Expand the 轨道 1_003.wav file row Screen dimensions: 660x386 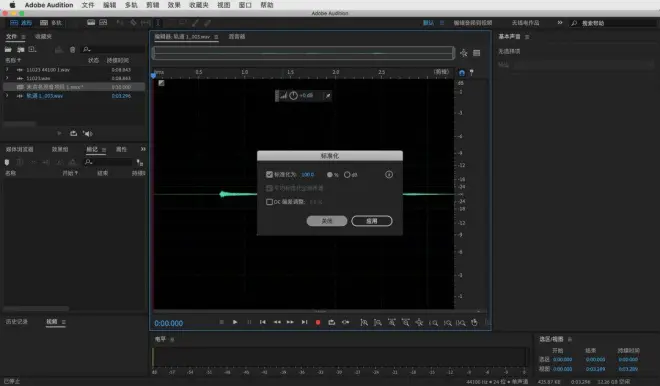tap(7, 96)
